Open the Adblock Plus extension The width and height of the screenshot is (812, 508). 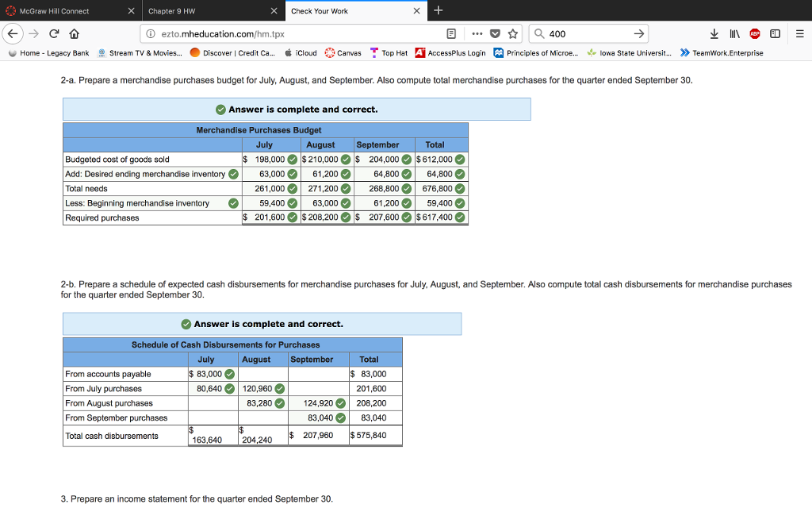click(x=754, y=33)
